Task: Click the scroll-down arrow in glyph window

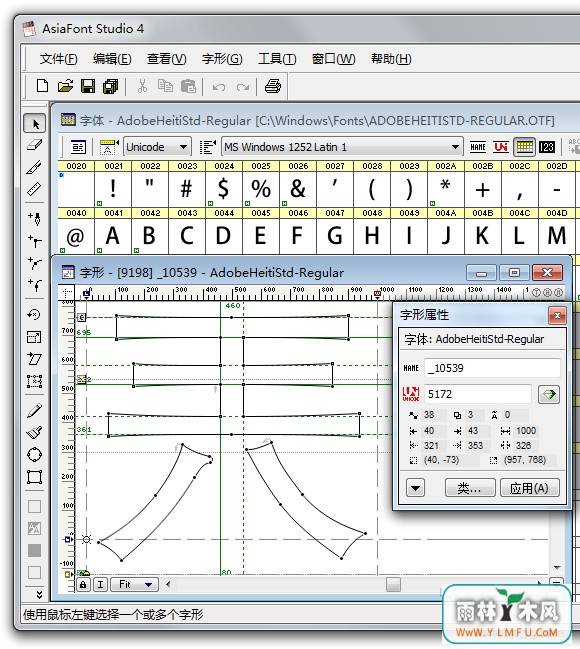Action: point(557,567)
